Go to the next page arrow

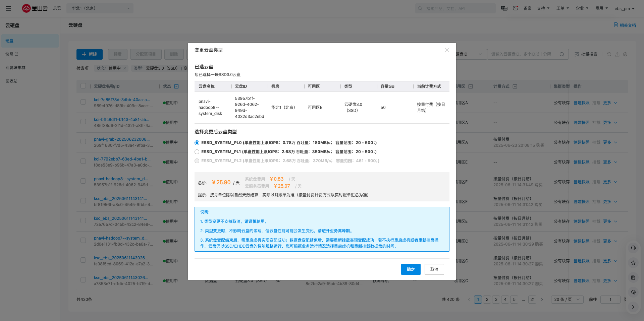coord(542,300)
